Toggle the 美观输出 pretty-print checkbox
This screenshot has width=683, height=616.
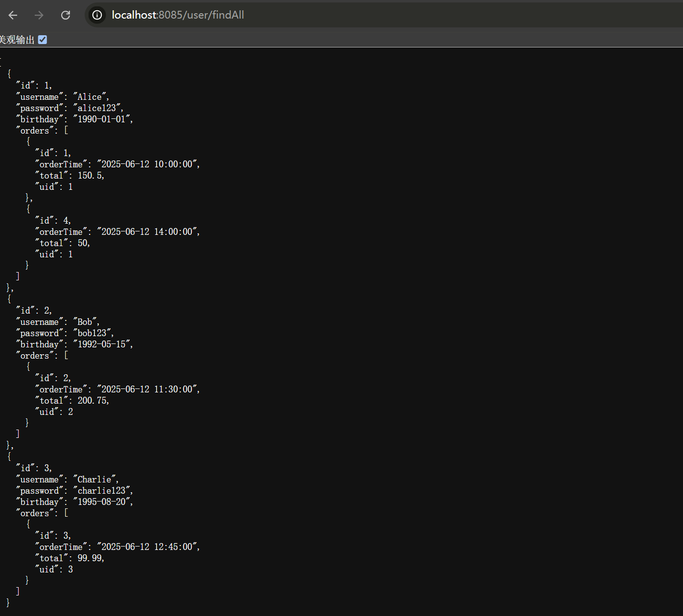43,40
